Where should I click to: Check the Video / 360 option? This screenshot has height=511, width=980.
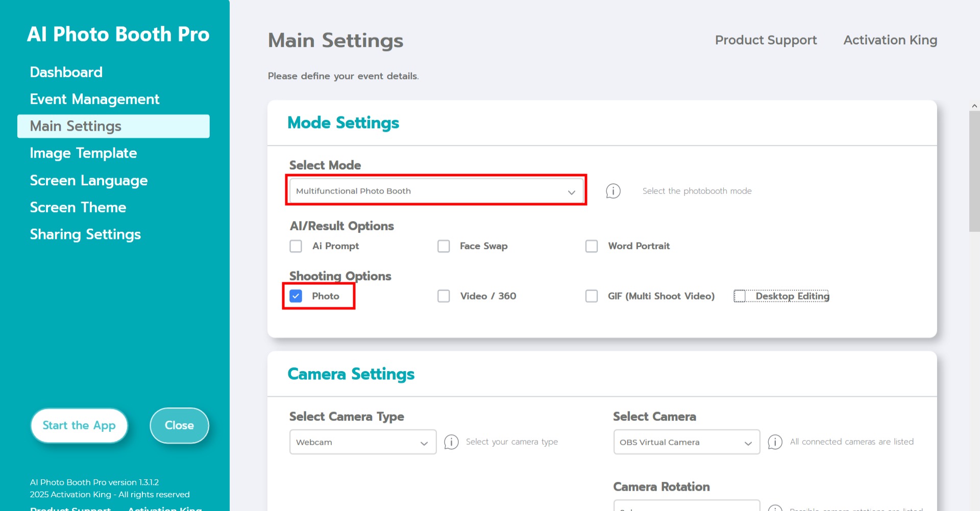444,296
